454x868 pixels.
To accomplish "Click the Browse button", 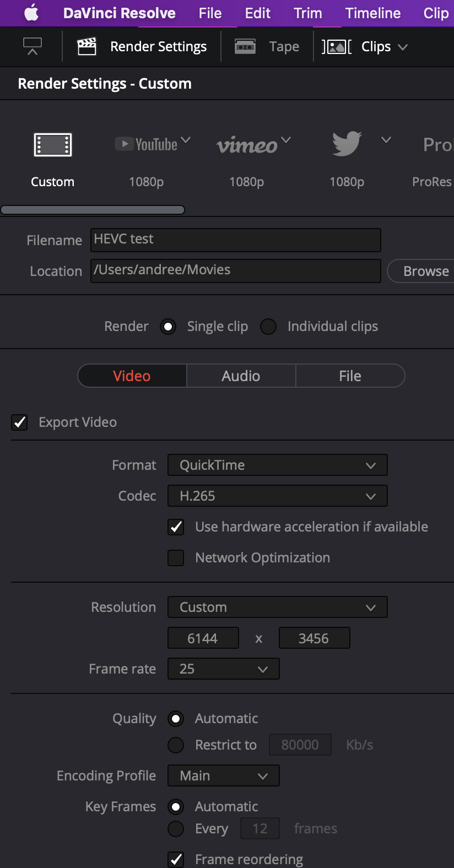I will [x=425, y=271].
